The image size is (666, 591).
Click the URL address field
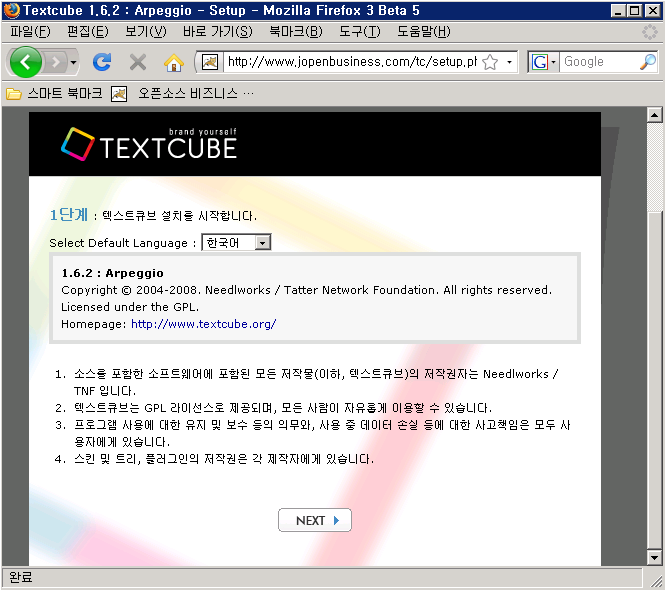352,62
